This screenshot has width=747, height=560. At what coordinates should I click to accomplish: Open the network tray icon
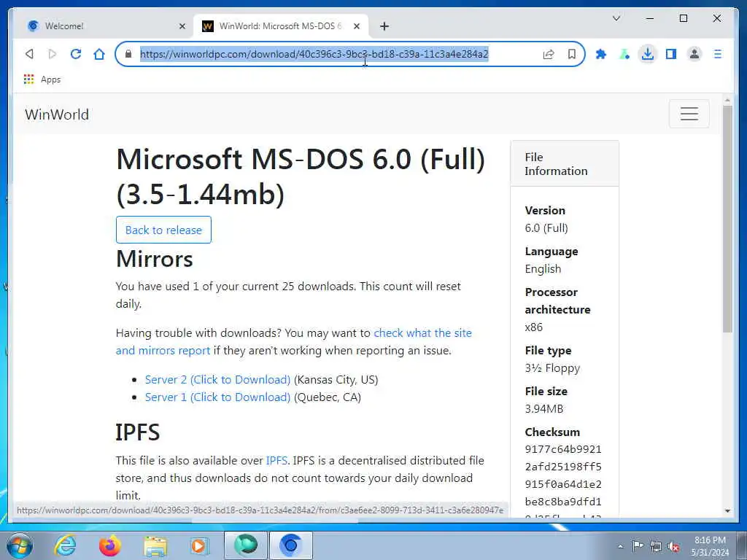(x=656, y=546)
